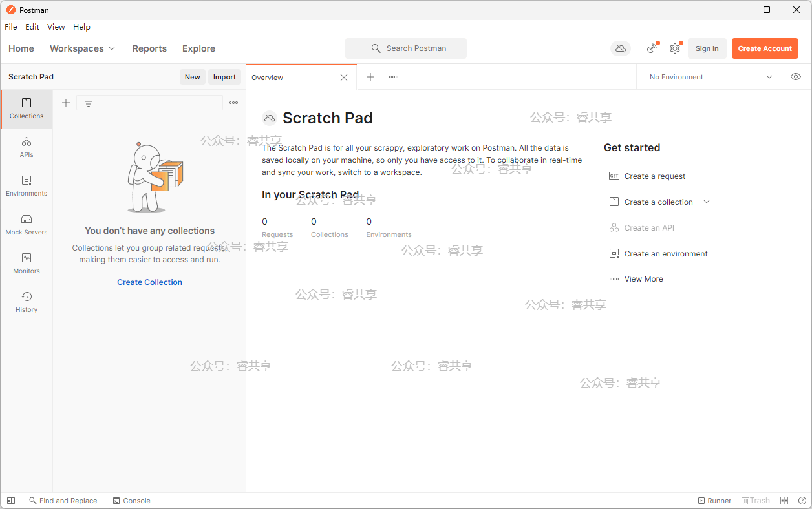
Task: Go to the Home page
Action: [21, 48]
